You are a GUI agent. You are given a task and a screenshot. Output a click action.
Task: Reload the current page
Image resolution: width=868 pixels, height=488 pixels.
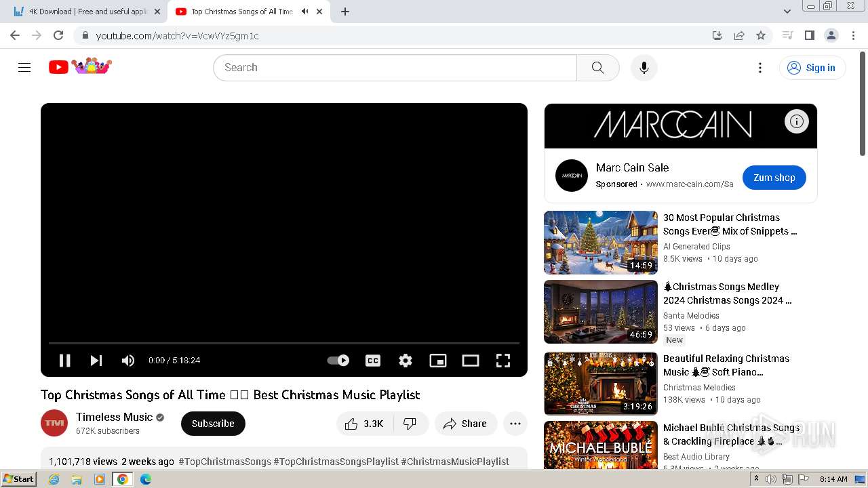[58, 35]
